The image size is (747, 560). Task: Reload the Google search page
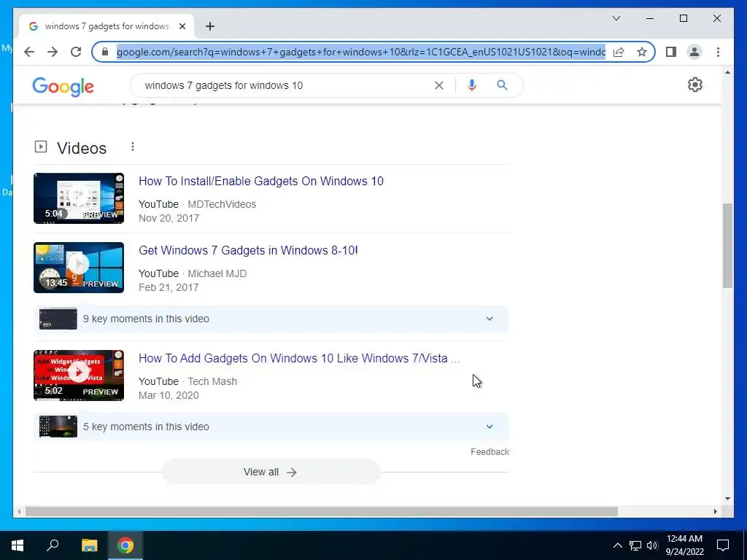[76, 52]
